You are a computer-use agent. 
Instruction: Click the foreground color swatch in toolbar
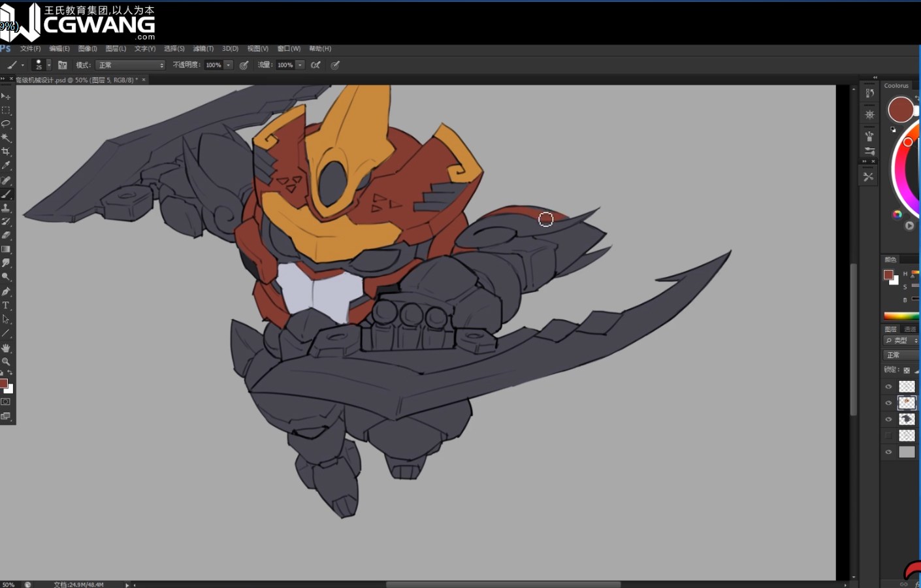pyautogui.click(x=3, y=384)
